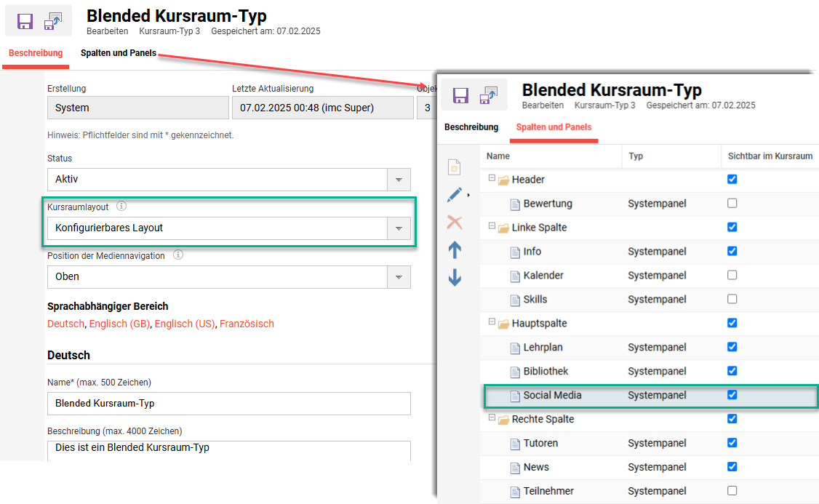Move panel down with blue down arrow
819x504 pixels.
pyautogui.click(x=455, y=278)
